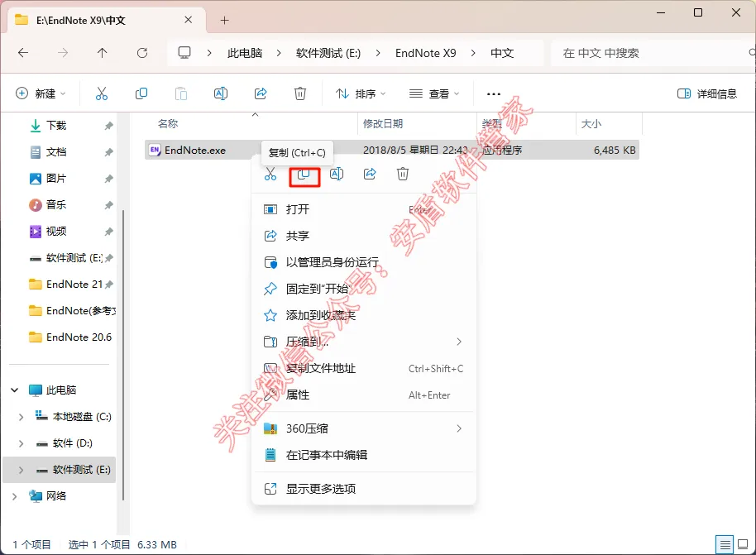The image size is (756, 555).
Task: Open the 查看 dropdown
Action: click(434, 93)
